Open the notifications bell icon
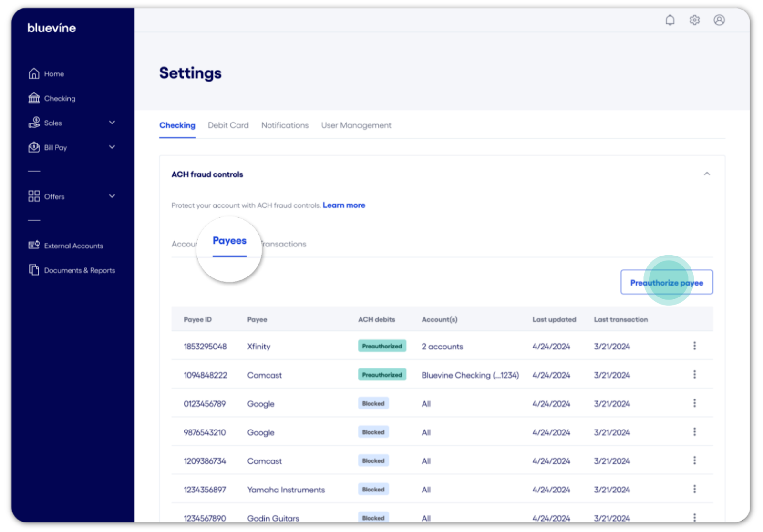The image size is (763, 532). tap(670, 20)
